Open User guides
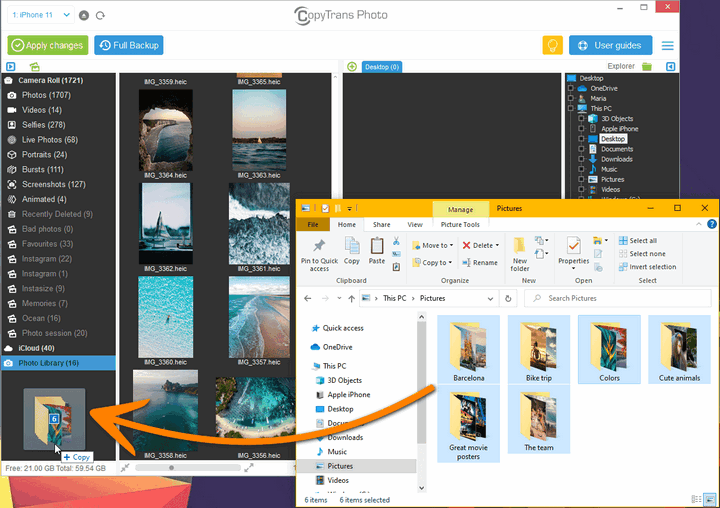 pyautogui.click(x=610, y=45)
